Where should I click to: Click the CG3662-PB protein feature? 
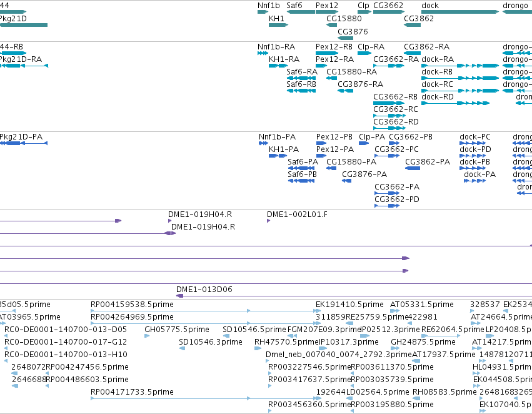(x=394, y=143)
